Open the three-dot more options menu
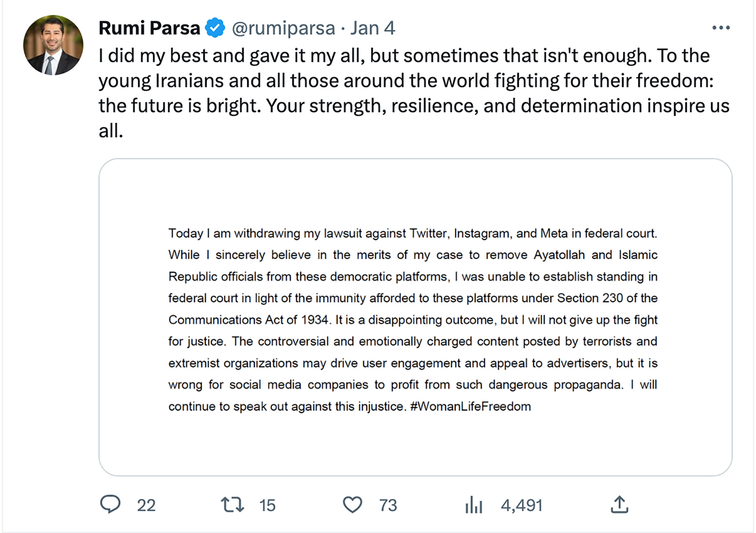 tap(721, 28)
